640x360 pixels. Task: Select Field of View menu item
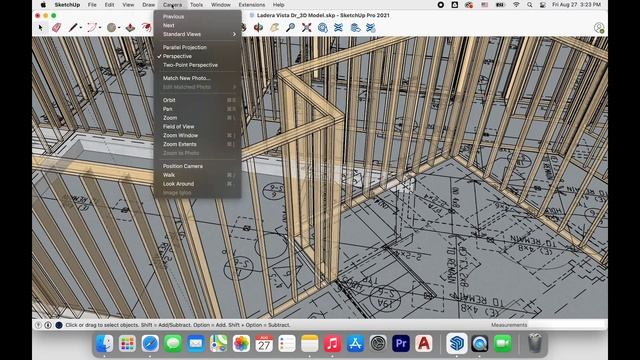198,127
